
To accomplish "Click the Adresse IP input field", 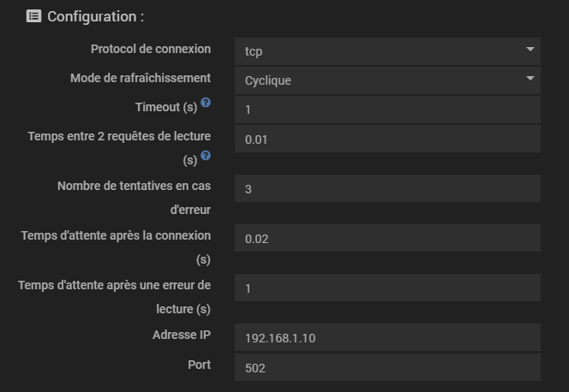I will (386, 338).
